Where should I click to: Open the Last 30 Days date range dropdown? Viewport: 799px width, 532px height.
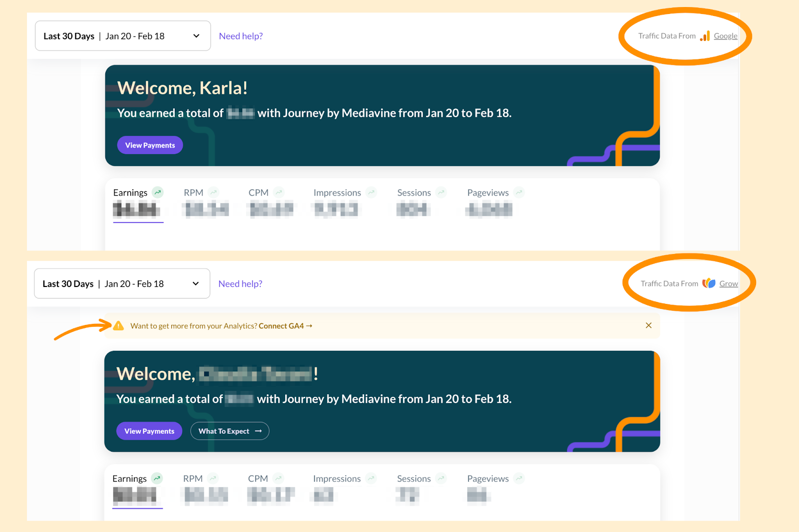coord(122,35)
